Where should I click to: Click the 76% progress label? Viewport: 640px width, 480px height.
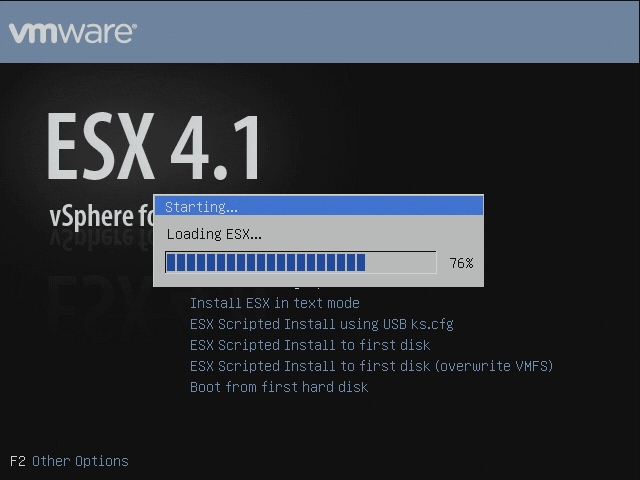pyautogui.click(x=461, y=263)
